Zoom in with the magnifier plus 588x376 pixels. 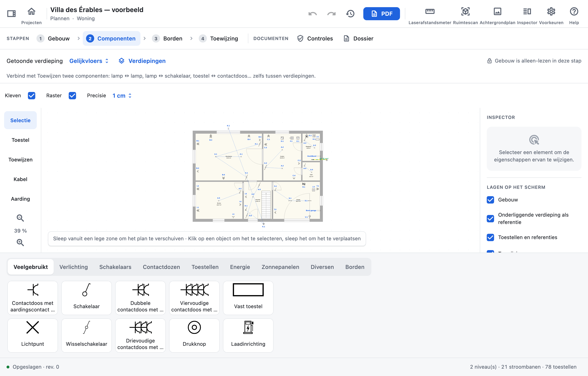[x=20, y=243]
